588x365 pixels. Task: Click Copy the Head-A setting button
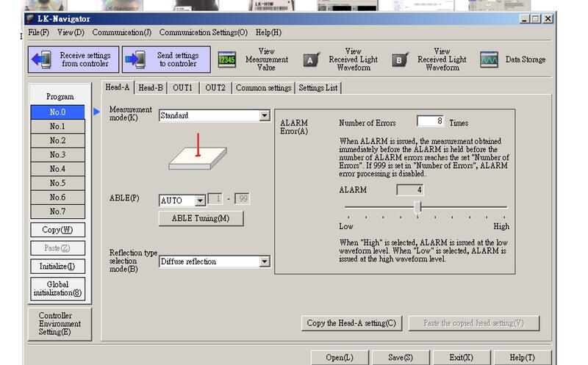351,323
